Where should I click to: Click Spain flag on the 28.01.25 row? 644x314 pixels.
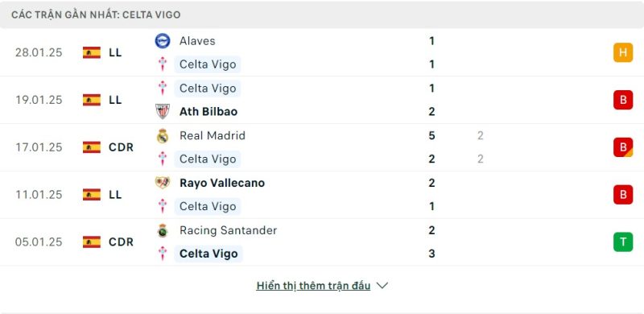(x=92, y=52)
